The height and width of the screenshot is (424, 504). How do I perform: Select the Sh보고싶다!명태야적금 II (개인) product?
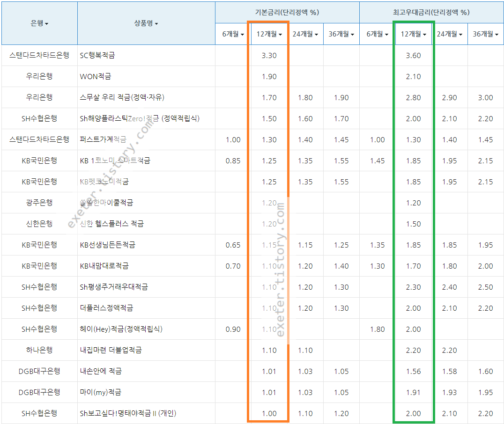pyautogui.click(x=128, y=413)
